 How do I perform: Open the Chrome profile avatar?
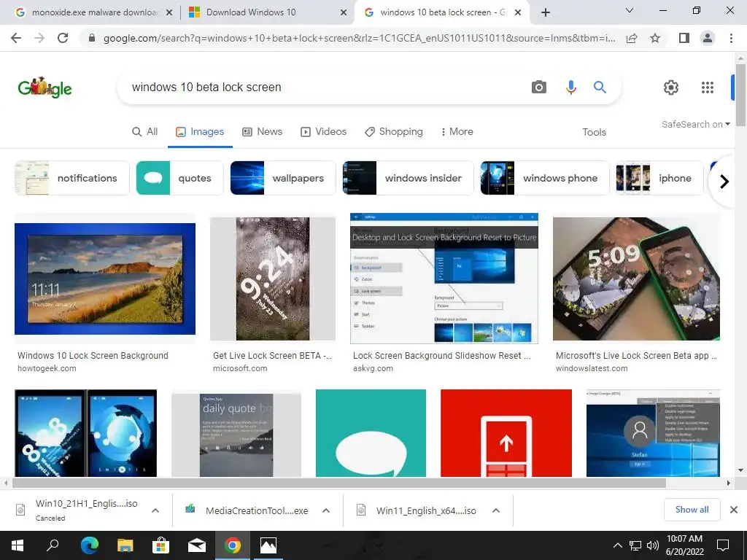click(708, 38)
